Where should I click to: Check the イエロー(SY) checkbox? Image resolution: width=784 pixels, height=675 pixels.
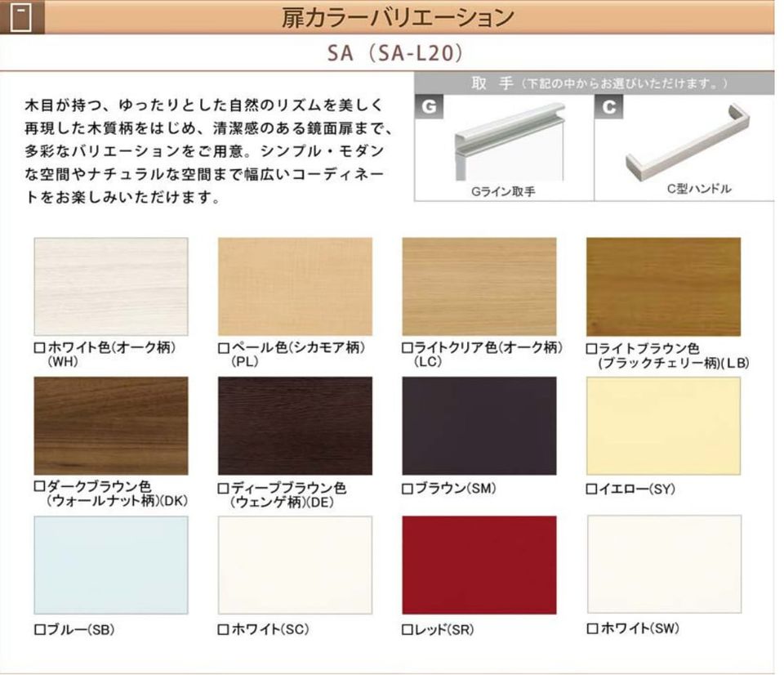591,489
